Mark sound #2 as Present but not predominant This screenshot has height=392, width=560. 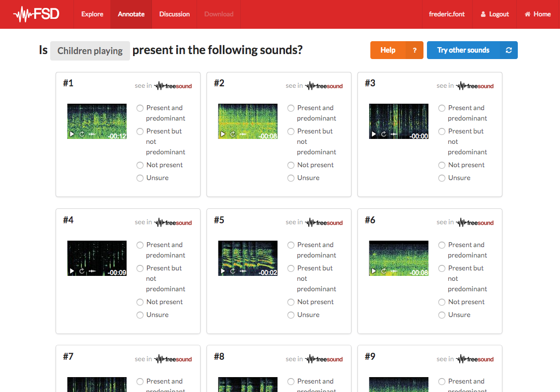(291, 131)
